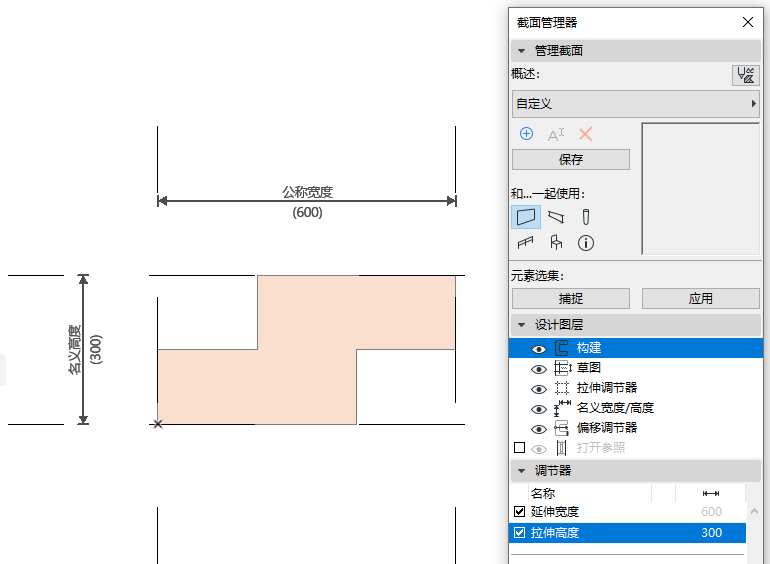Click the 300 value in 拉伸高度 row

pyautogui.click(x=711, y=533)
